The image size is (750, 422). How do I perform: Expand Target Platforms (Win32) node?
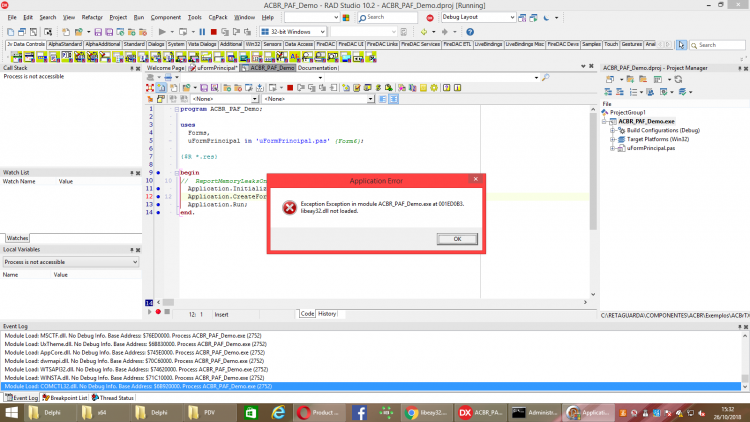click(x=613, y=139)
